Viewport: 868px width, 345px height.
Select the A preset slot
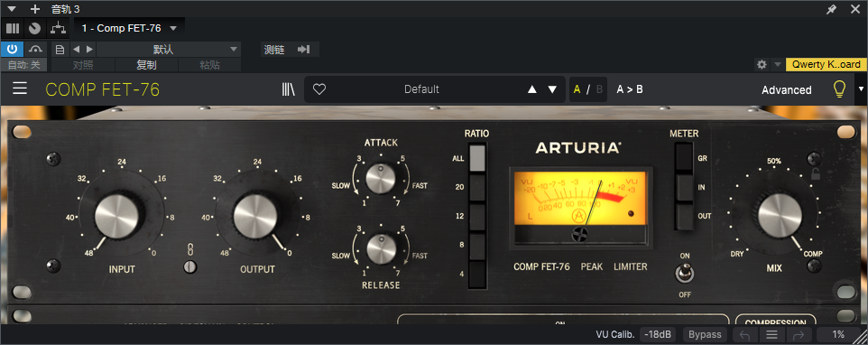(577, 89)
